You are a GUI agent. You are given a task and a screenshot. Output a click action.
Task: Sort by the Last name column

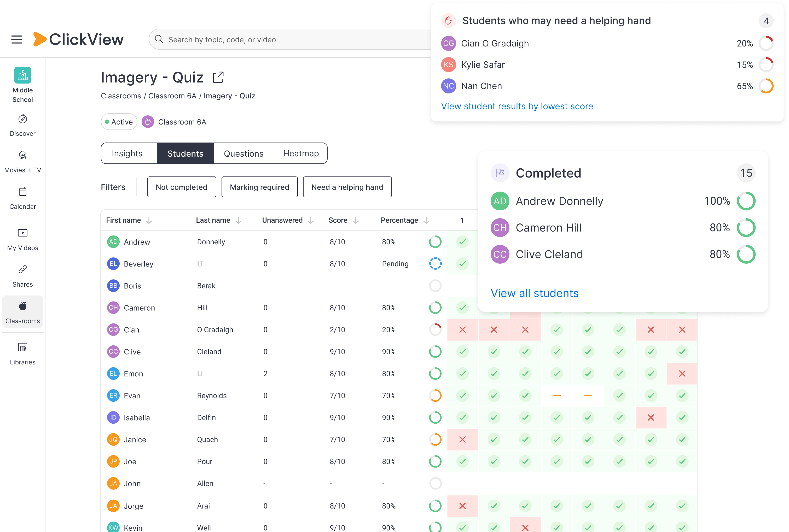[x=219, y=220]
